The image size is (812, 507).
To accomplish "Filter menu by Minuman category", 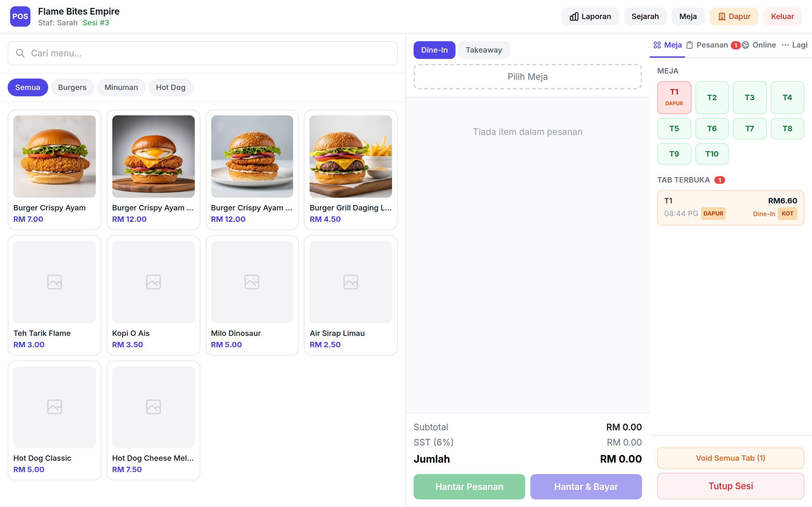I will pyautogui.click(x=121, y=87).
